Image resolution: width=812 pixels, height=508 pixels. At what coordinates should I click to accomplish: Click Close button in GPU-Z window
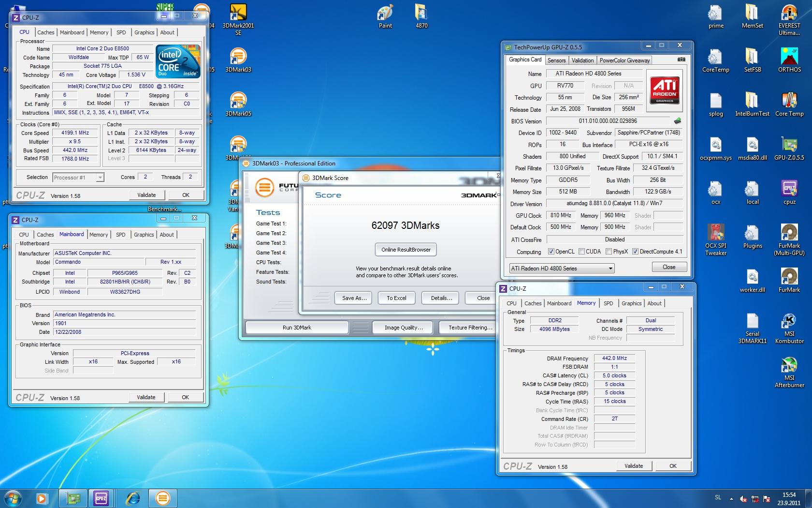coord(669,267)
